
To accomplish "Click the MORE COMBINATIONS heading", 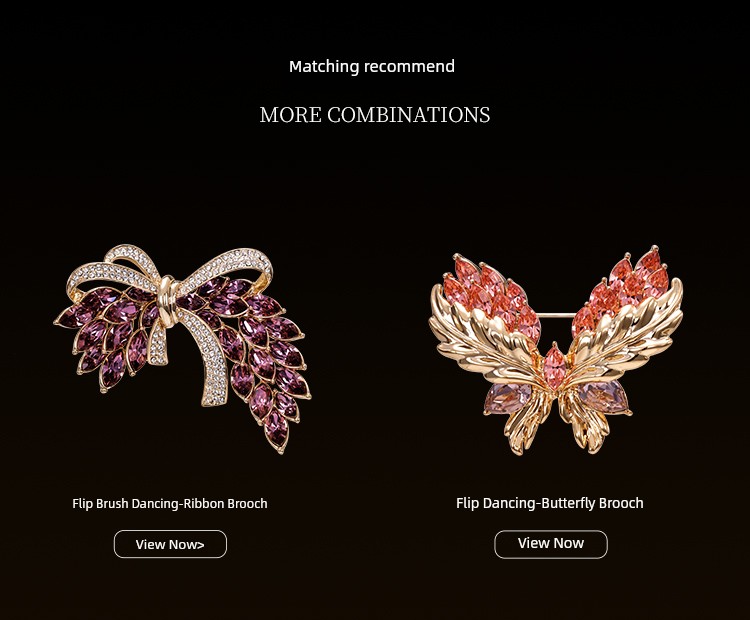I will click(375, 115).
